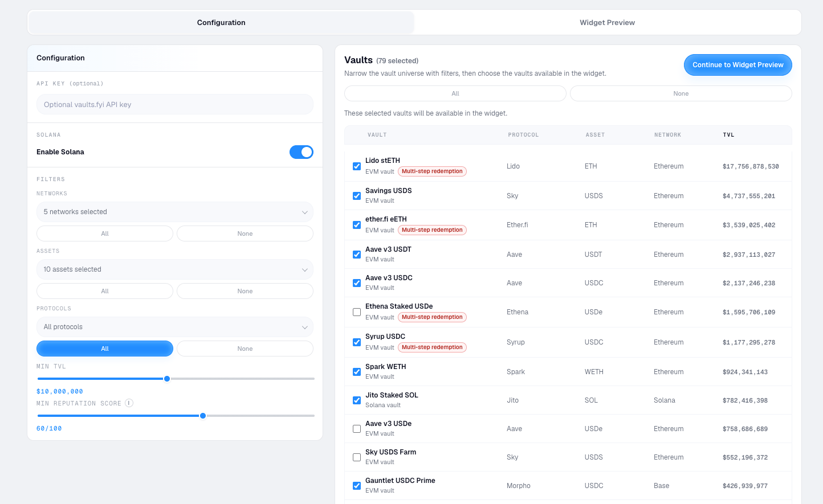
Task: Click None under Networks filter
Action: 245,233
